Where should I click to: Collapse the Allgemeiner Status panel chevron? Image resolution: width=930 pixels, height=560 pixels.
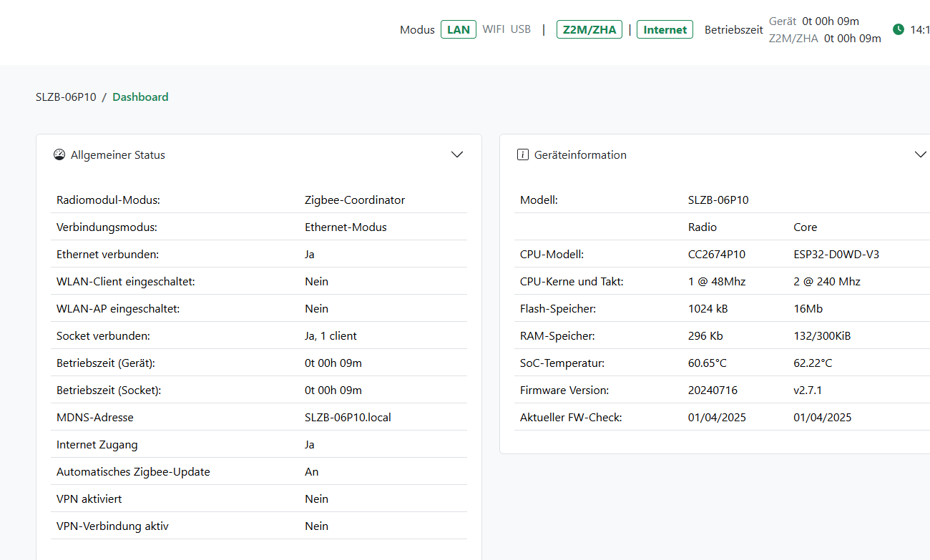[x=457, y=154]
